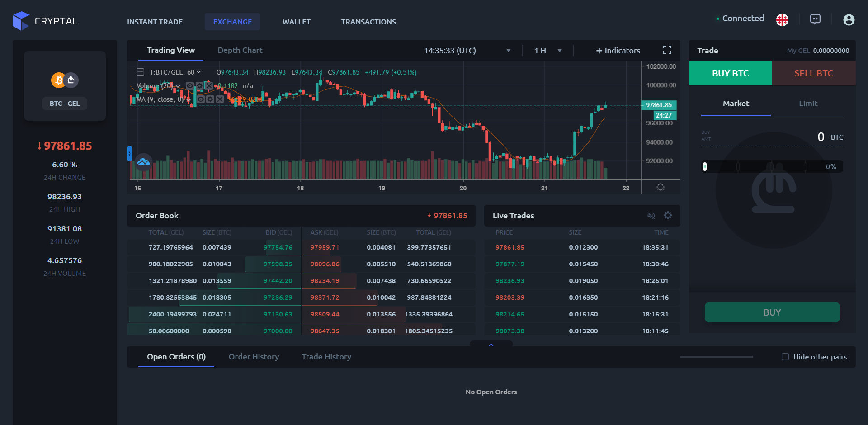This screenshot has width=868, height=425.
Task: Click the My GEL 0.00000000 balance
Action: (818, 51)
